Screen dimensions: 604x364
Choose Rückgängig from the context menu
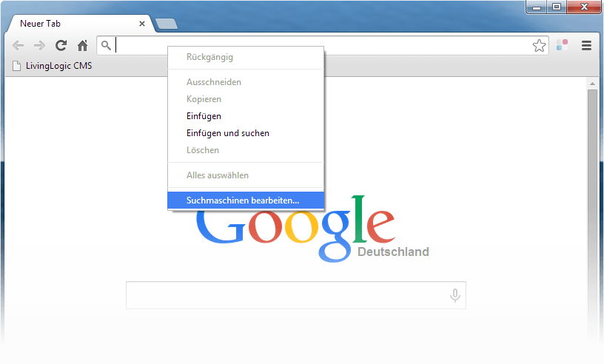(x=246, y=57)
